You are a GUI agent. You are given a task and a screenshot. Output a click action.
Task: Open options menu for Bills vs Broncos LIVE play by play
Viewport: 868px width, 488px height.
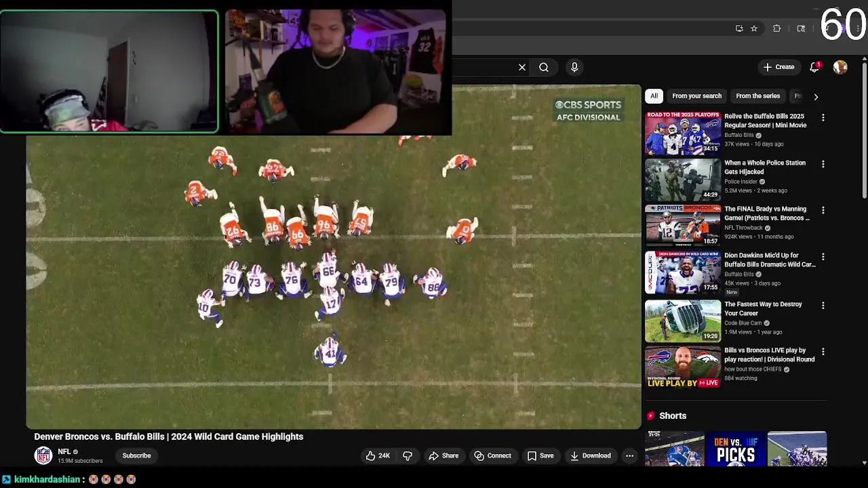point(823,352)
